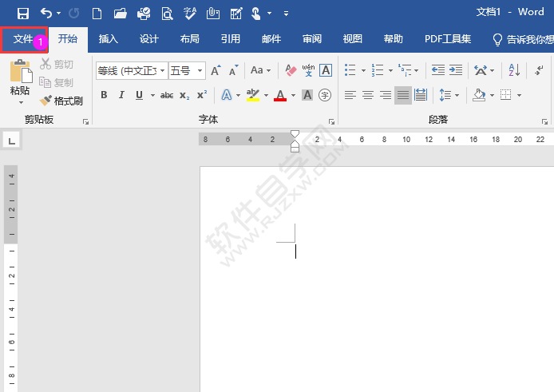554x392 pixels.
Task: Click the Paste clipboard icon
Action: click(x=20, y=72)
